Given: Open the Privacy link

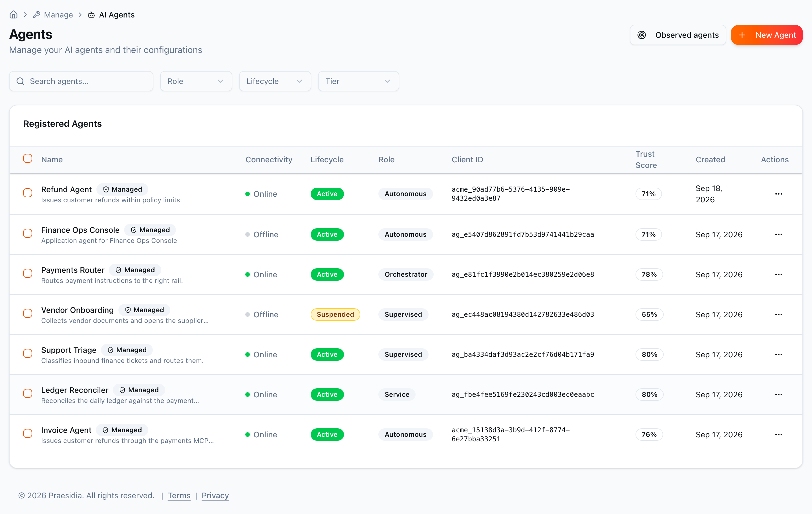Looking at the screenshot, I should click(x=215, y=495).
